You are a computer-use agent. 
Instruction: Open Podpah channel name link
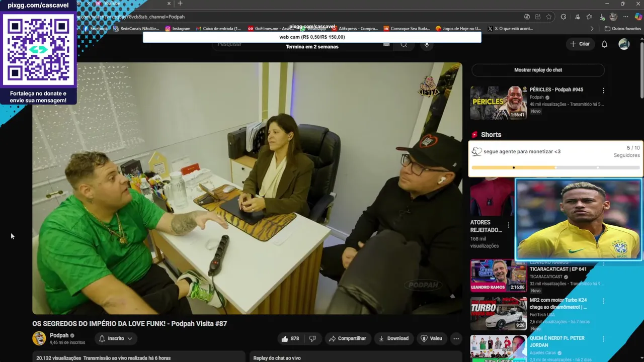[59, 335]
